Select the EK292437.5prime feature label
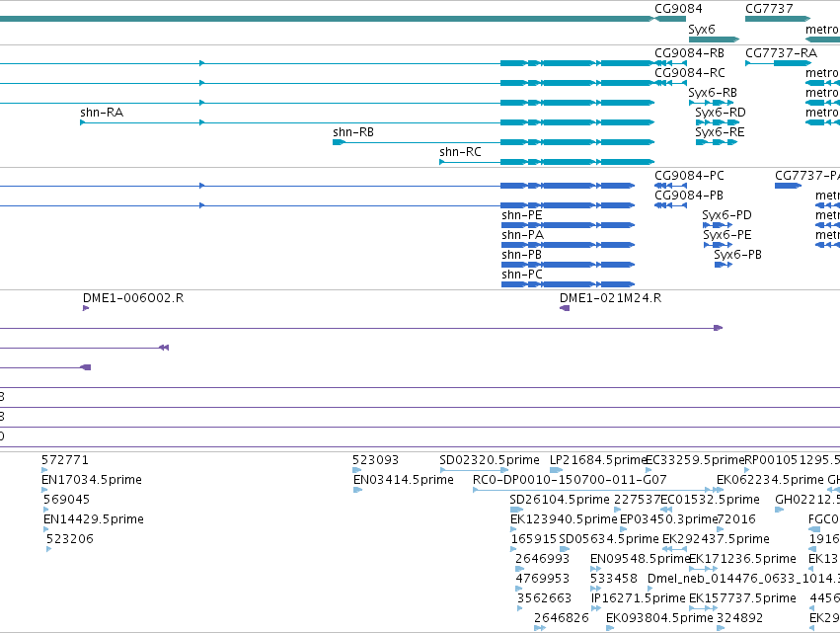Image resolution: width=840 pixels, height=633 pixels. point(716,539)
